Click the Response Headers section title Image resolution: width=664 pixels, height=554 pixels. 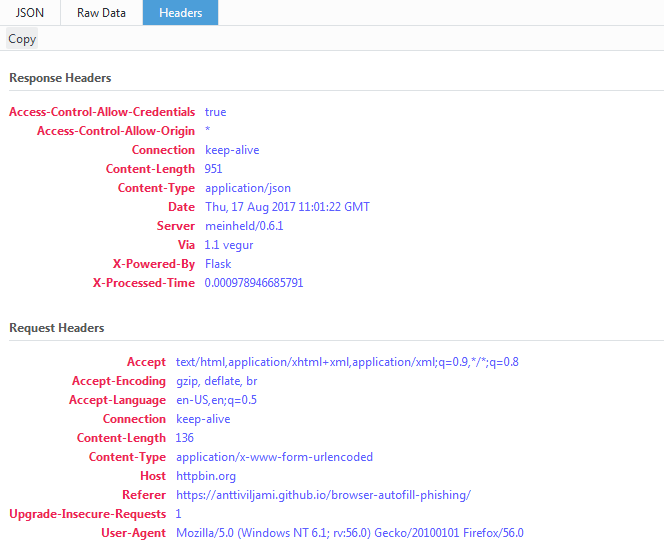[60, 78]
